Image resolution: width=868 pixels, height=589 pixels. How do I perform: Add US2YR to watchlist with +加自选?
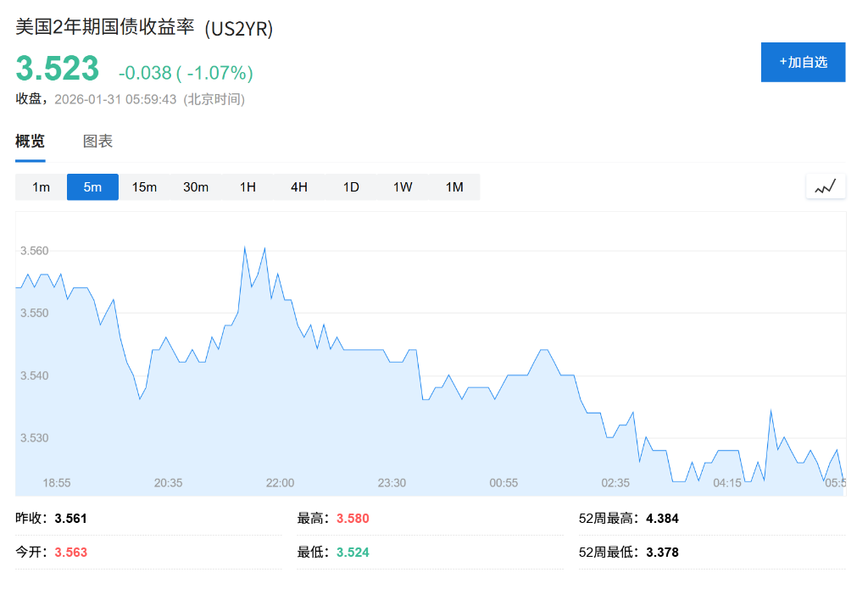(803, 62)
